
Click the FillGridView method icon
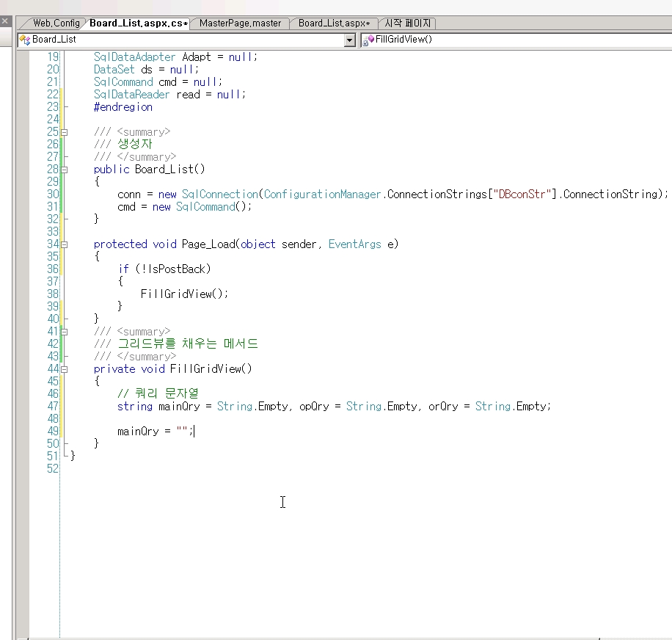368,40
